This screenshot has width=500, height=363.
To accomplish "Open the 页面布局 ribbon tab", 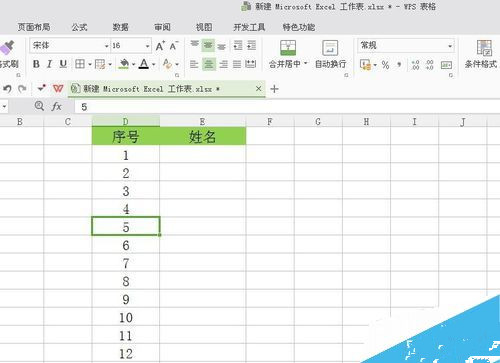I will (34, 27).
